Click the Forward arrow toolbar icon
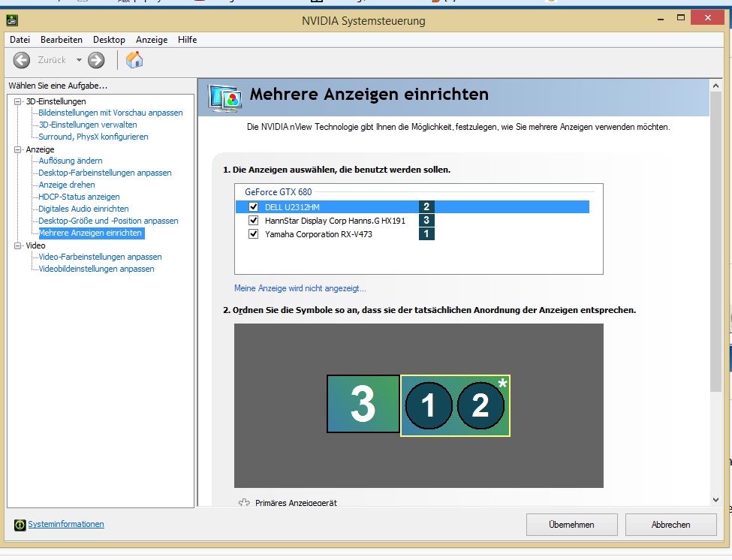Screen dimensions: 732x560 96,60
